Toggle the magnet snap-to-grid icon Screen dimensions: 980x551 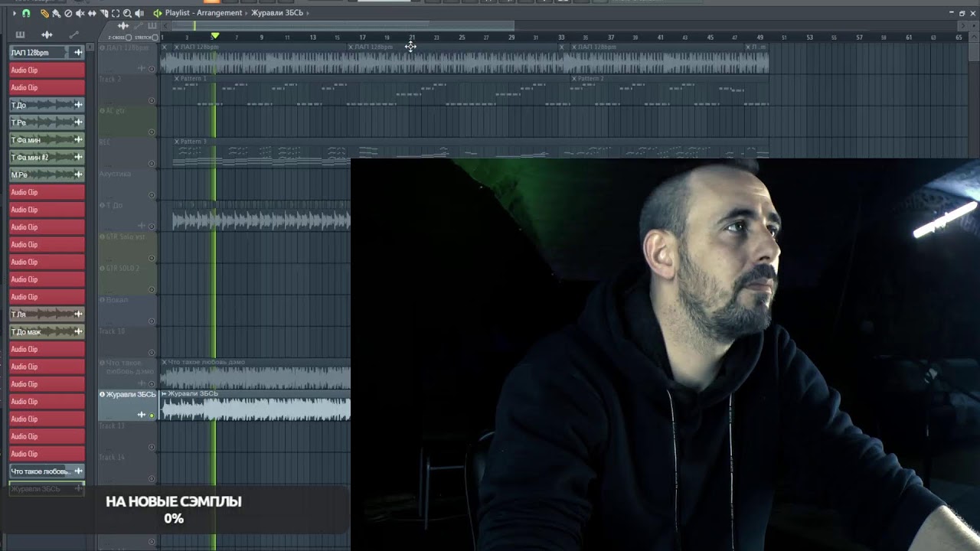pos(26,13)
